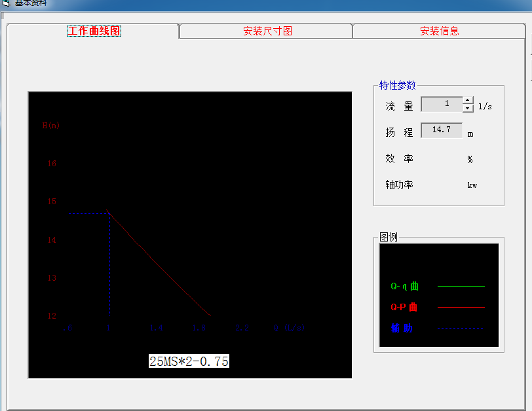
Task: Click the Q (L/s) axis label
Action: click(x=289, y=328)
